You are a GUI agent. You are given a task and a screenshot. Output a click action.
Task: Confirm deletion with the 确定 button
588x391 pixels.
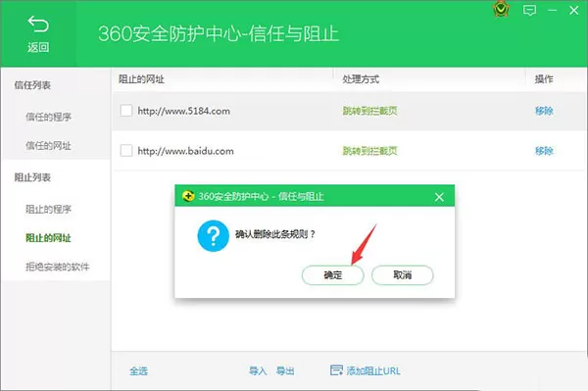[x=332, y=275]
